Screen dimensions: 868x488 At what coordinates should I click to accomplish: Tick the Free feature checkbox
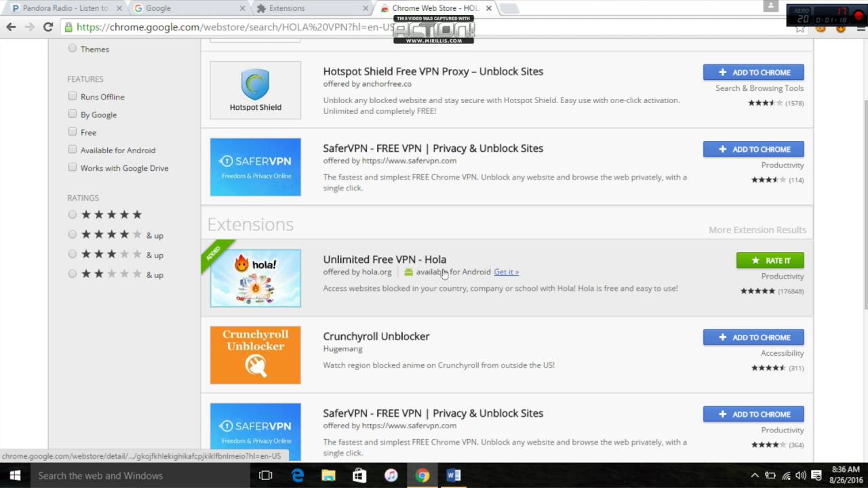(72, 131)
